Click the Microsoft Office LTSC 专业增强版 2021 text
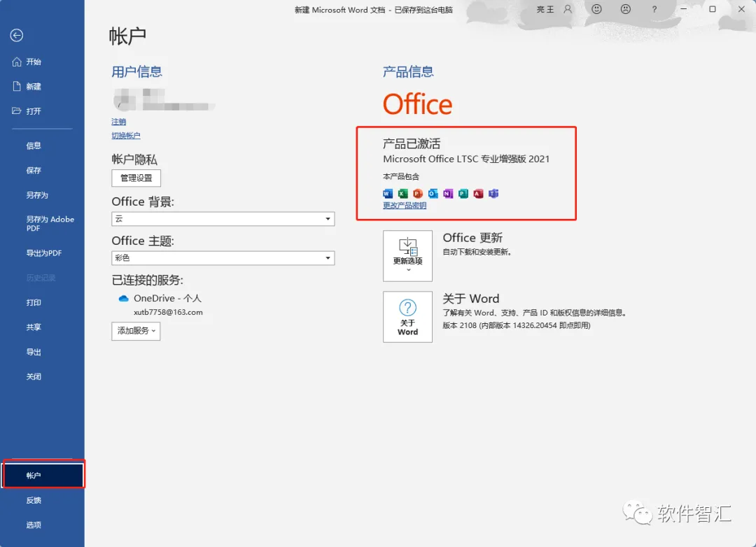This screenshot has width=756, height=547. coord(466,159)
